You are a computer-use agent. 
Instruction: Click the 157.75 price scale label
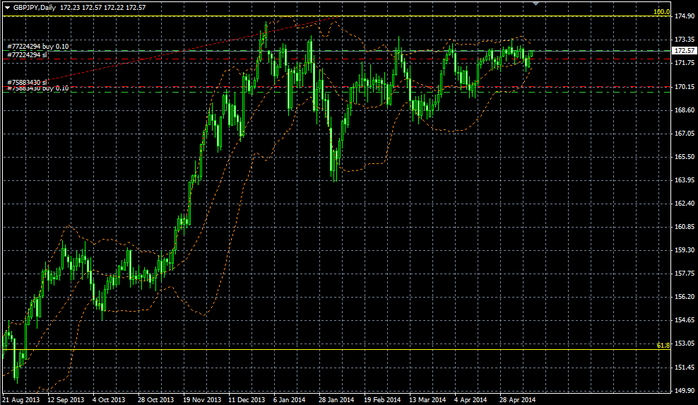click(685, 274)
